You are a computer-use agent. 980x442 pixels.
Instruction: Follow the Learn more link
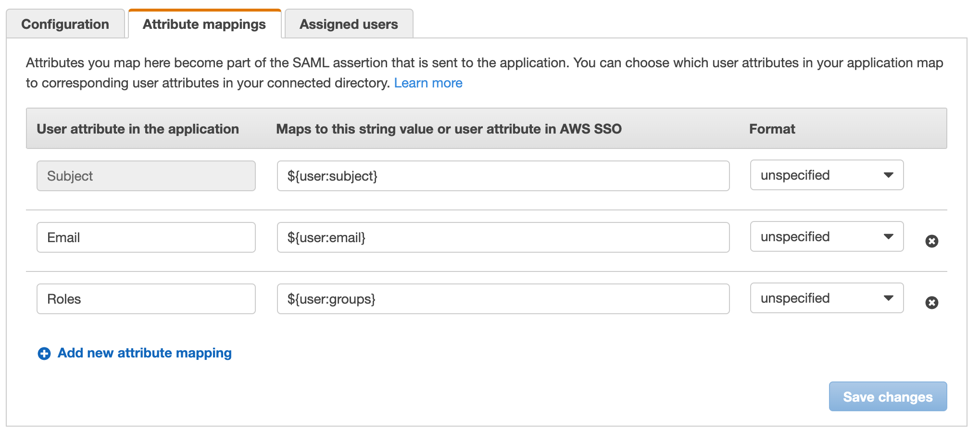(428, 83)
